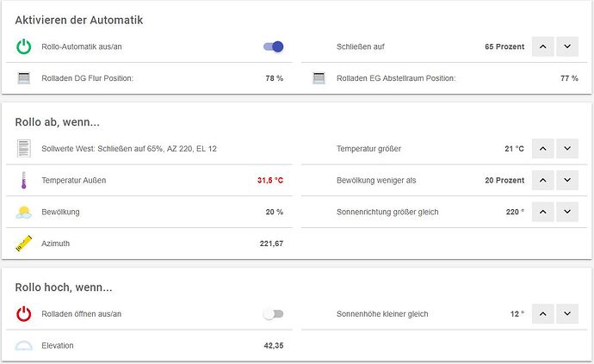Increase Sonnenrichtung größer gleich with up arrow
The image size is (594, 364).
pyautogui.click(x=543, y=212)
